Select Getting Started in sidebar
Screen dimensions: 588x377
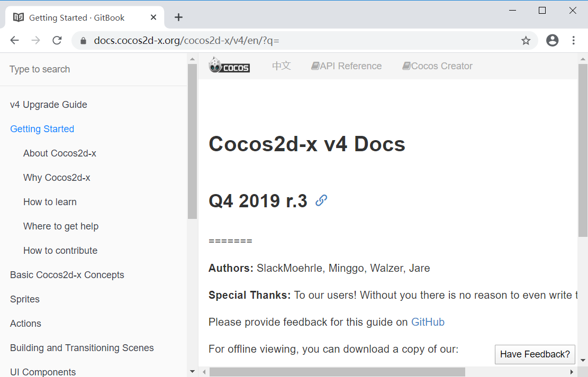[x=42, y=129]
